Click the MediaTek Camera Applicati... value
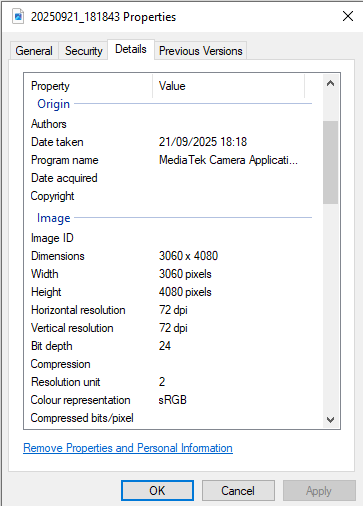 [x=228, y=160]
